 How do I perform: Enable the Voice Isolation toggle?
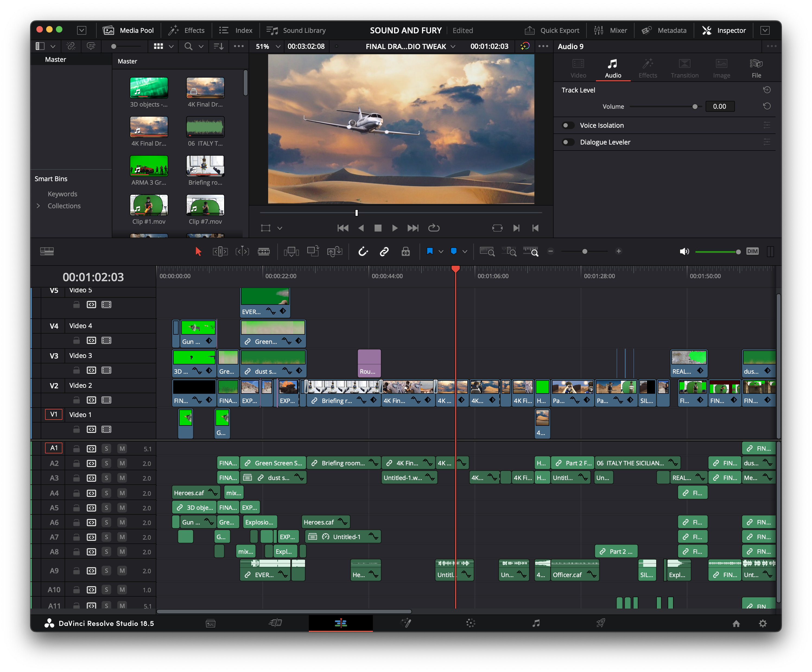568,125
